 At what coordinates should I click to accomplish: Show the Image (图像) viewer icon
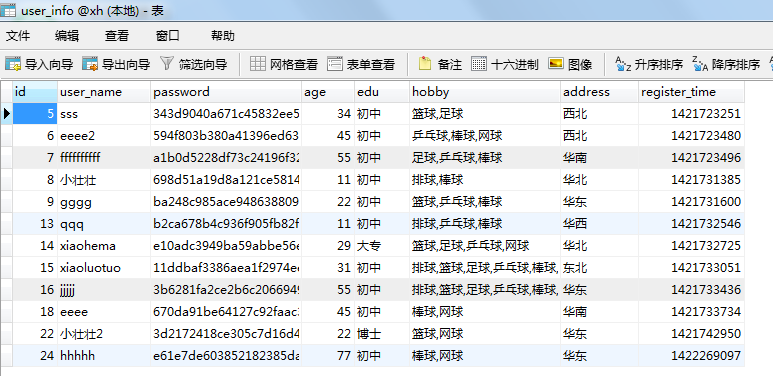point(556,64)
